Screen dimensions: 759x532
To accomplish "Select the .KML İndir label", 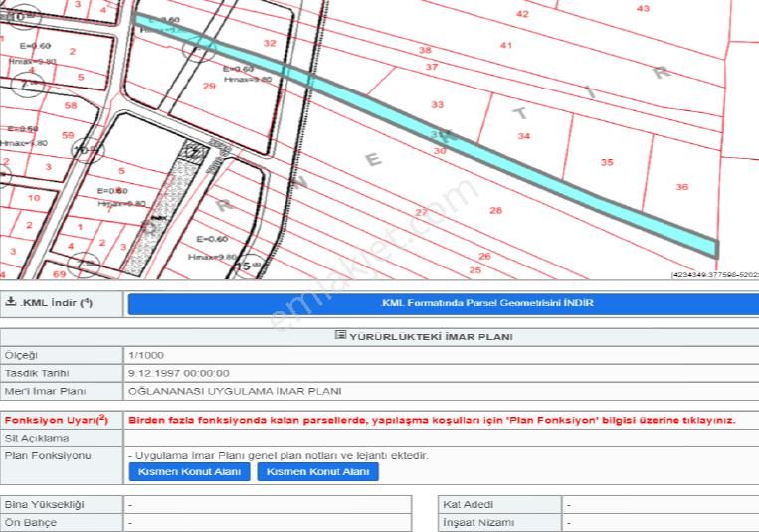I will tap(56, 303).
